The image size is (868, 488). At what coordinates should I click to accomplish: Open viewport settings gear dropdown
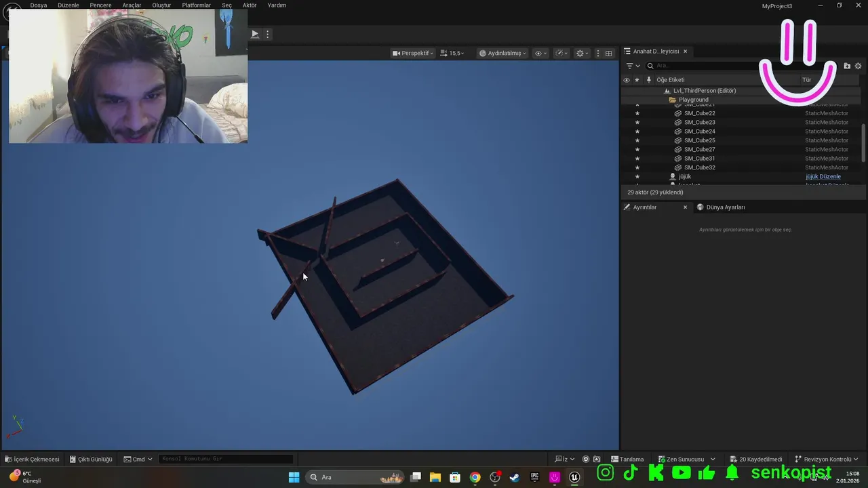pos(582,53)
